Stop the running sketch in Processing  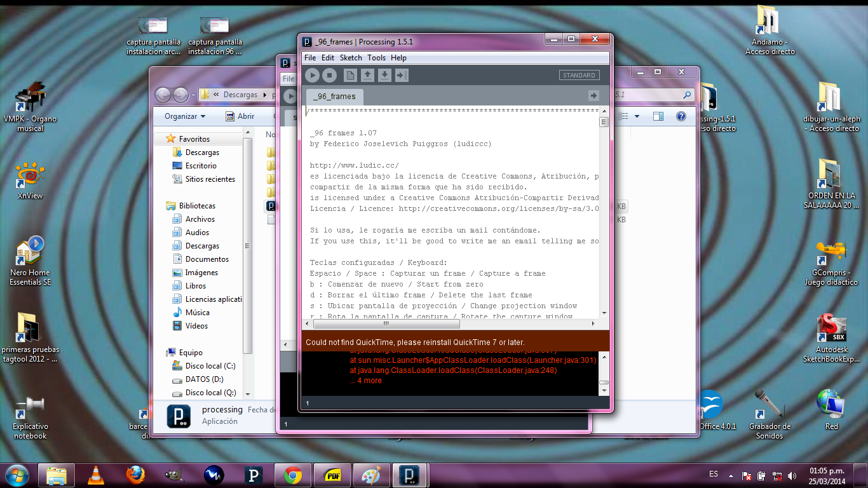point(329,76)
